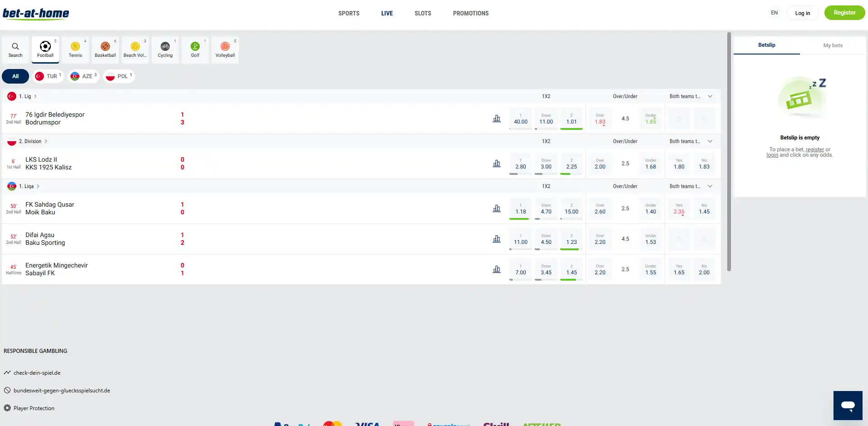
Task: Filter matches by AZE country chip
Action: point(84,76)
